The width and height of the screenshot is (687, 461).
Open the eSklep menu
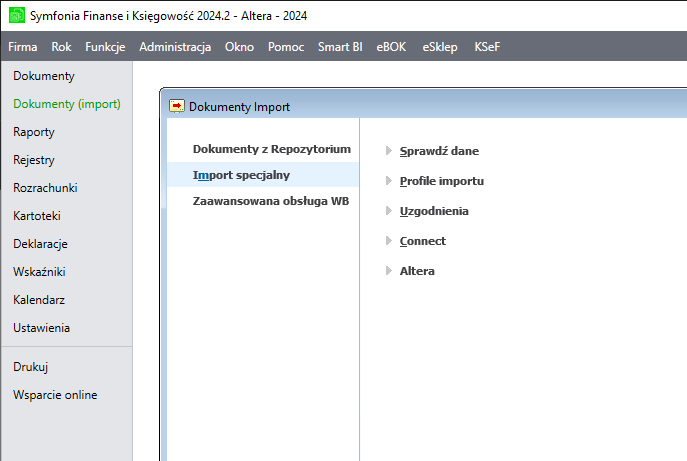point(440,47)
